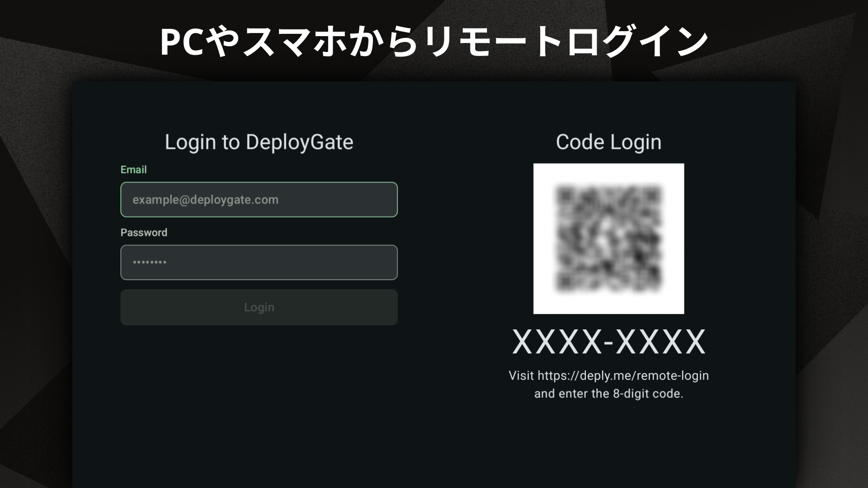Open the https://deply.me/remote-login link
Viewport: 868px width, 488px height.
pos(623,376)
